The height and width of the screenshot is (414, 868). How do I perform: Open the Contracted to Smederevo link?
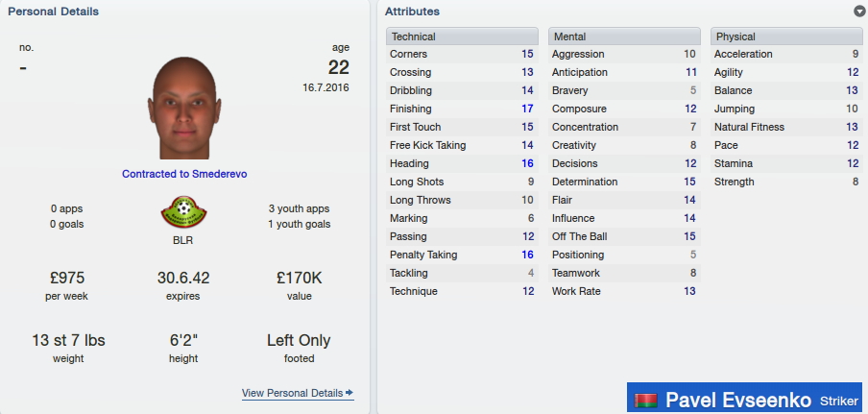click(184, 174)
